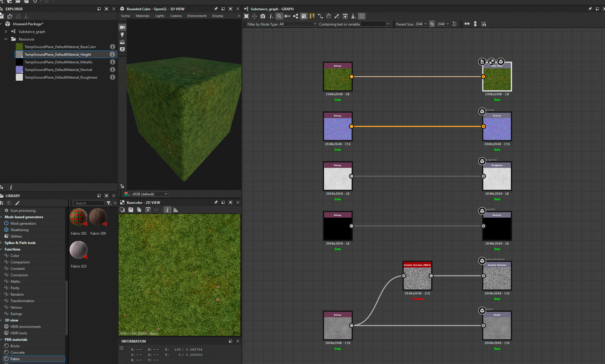Select the Fabric 025 material thumbnail
Viewport: 605px width, 364px height.
tap(78, 250)
